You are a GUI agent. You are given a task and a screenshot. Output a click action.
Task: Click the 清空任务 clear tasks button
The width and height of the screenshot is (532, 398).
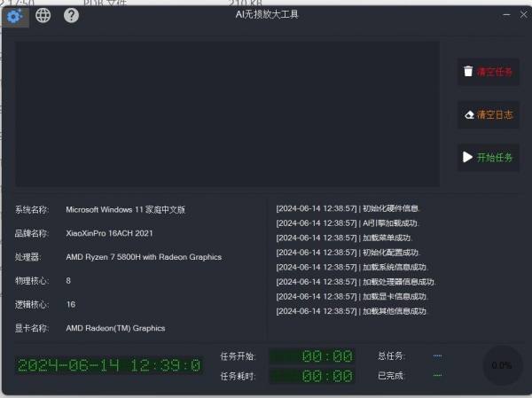(488, 72)
